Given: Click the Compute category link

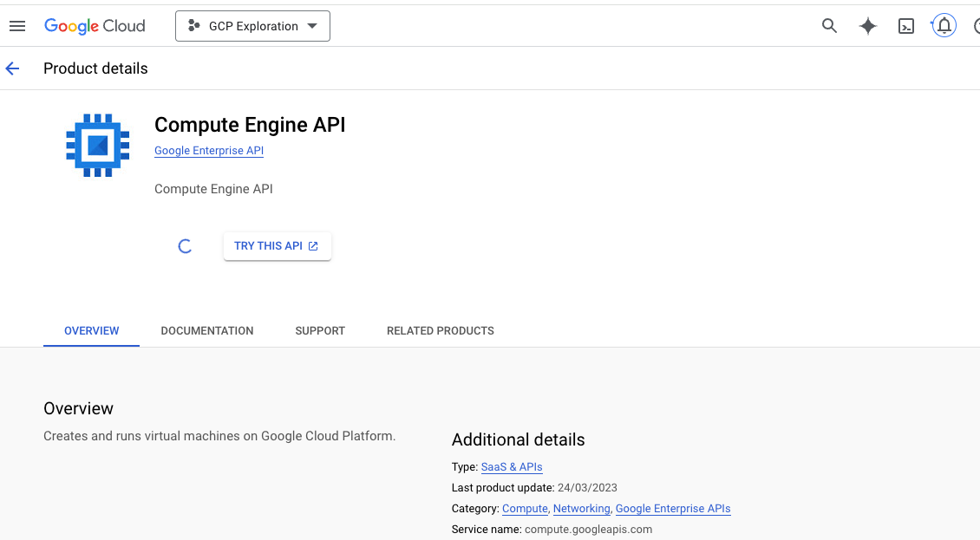Looking at the screenshot, I should coord(525,509).
